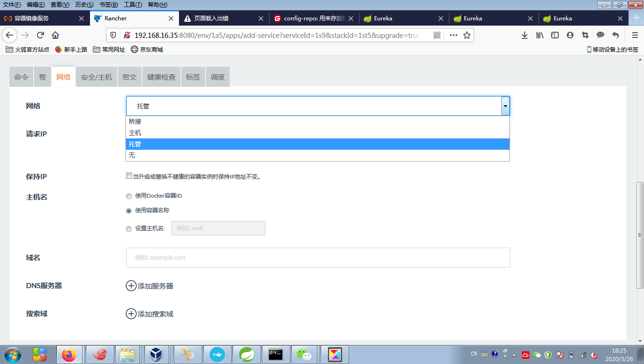Open the command prompt taskbar icon

pyautogui.click(x=276, y=354)
